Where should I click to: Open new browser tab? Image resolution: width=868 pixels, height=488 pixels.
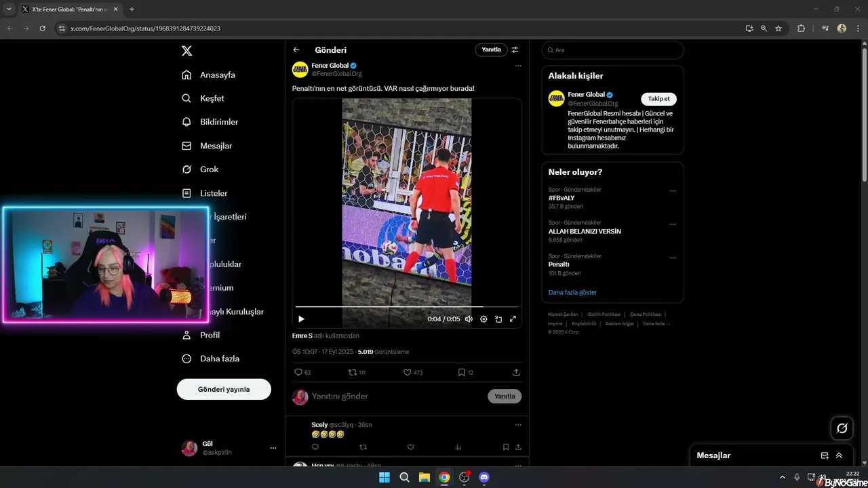pos(132,9)
